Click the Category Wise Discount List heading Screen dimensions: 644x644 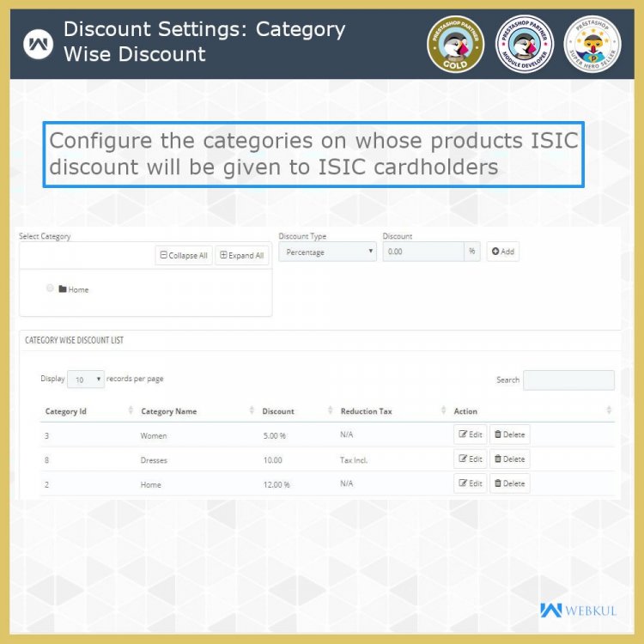(x=75, y=340)
